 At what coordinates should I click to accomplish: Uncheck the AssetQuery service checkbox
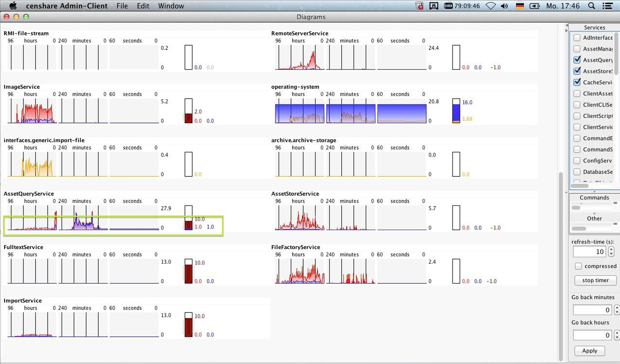pos(577,60)
